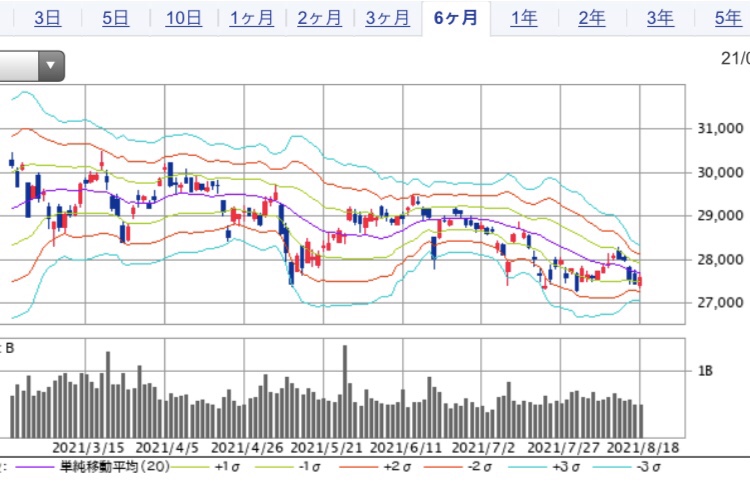
Task: Click the 28,000 price axis label
Action: click(720, 259)
